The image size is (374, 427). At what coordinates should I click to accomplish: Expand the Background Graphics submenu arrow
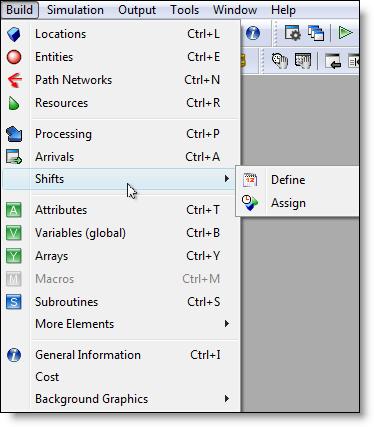tap(227, 398)
